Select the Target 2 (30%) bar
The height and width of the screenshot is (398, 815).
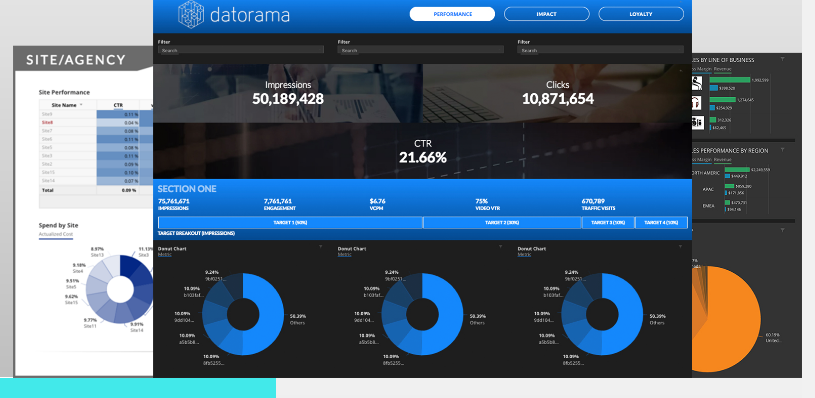[502, 222]
